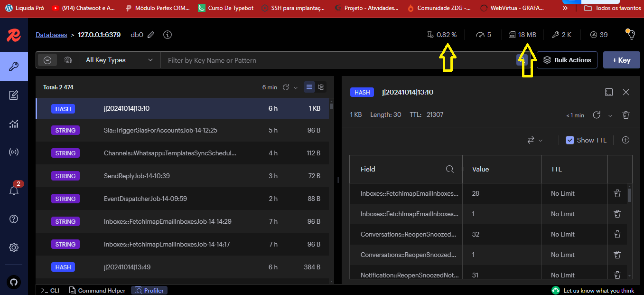The height and width of the screenshot is (295, 644).
Task: Refresh the key list
Action: pyautogui.click(x=286, y=87)
